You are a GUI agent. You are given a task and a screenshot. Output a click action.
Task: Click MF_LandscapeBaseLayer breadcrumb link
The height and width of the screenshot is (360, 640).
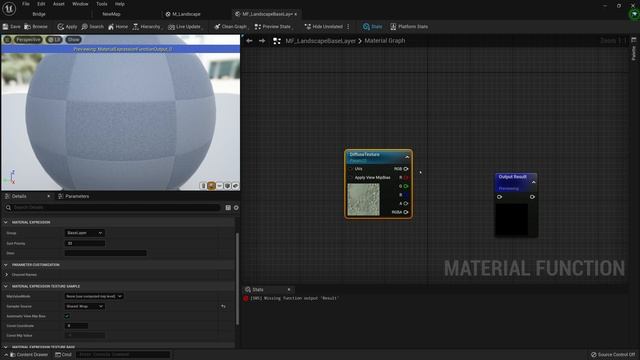coord(320,41)
